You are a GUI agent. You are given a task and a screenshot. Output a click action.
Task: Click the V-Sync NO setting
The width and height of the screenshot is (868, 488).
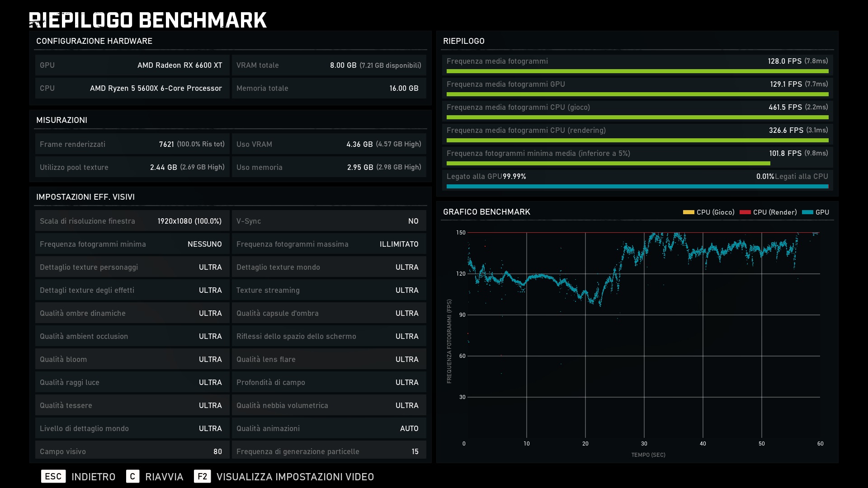pos(329,221)
